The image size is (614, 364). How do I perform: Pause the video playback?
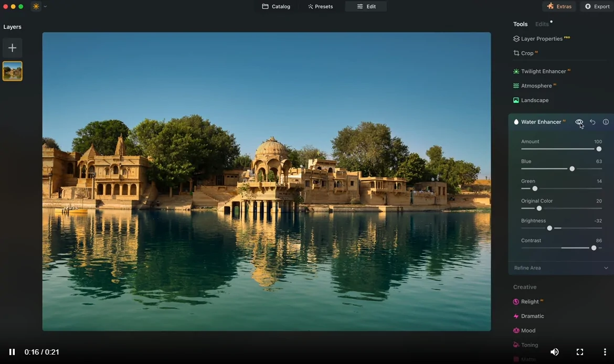click(12, 352)
